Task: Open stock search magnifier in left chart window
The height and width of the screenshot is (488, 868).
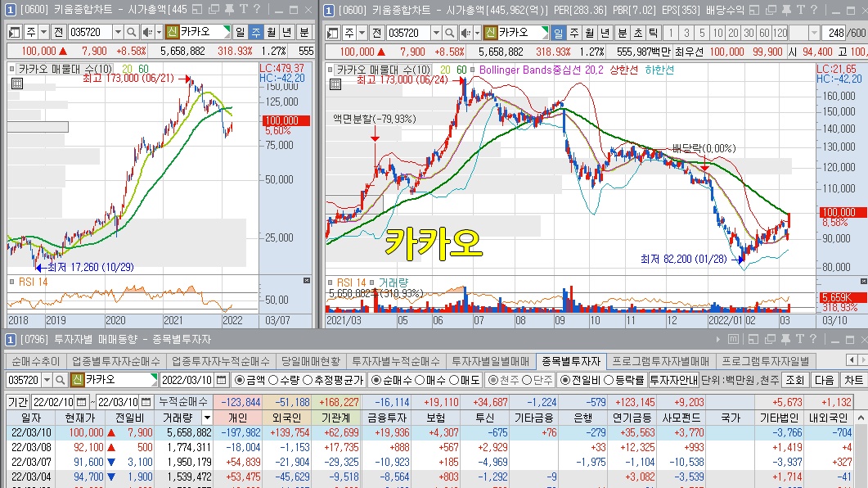Action: (x=131, y=33)
